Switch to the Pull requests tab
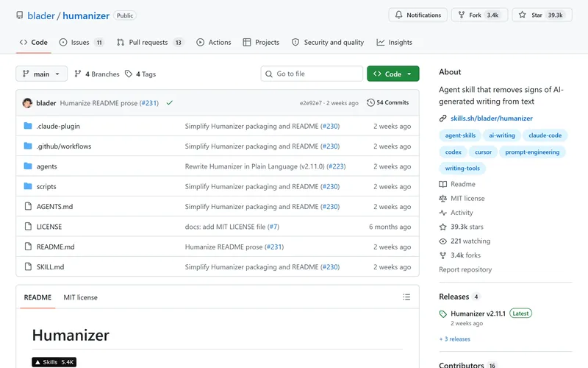Viewport: 588px width, 368px height. (150, 43)
